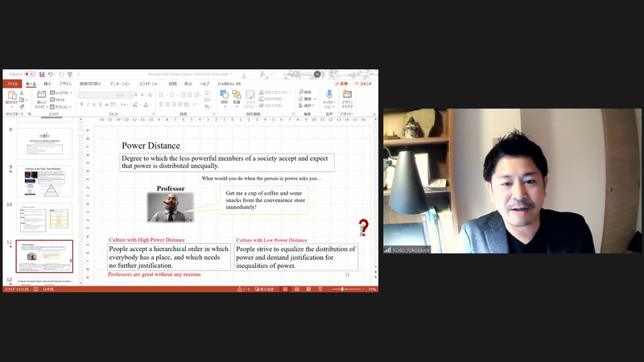
Task: Open the 配置 (Arrange) menu
Action: [237, 97]
